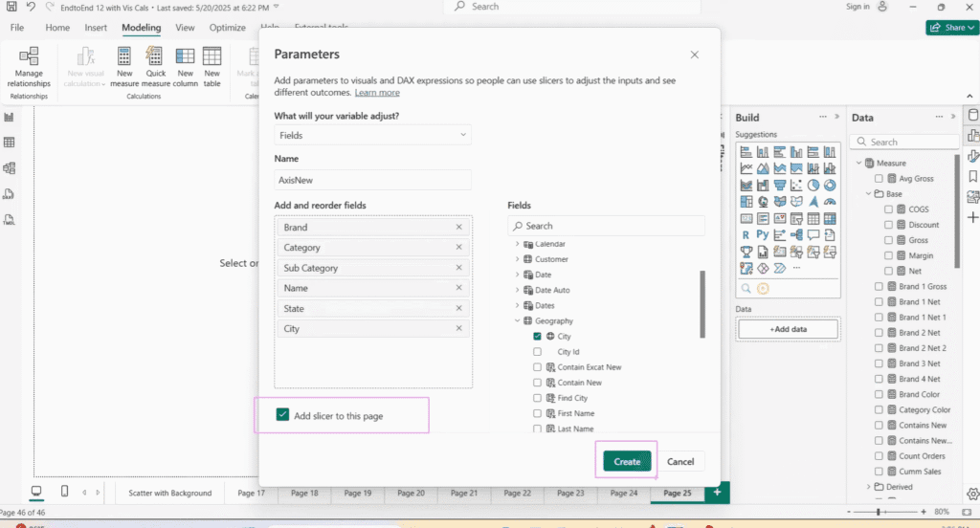This screenshot has height=528, width=980.
Task: Select the trophy metrics visual
Action: tap(746, 252)
